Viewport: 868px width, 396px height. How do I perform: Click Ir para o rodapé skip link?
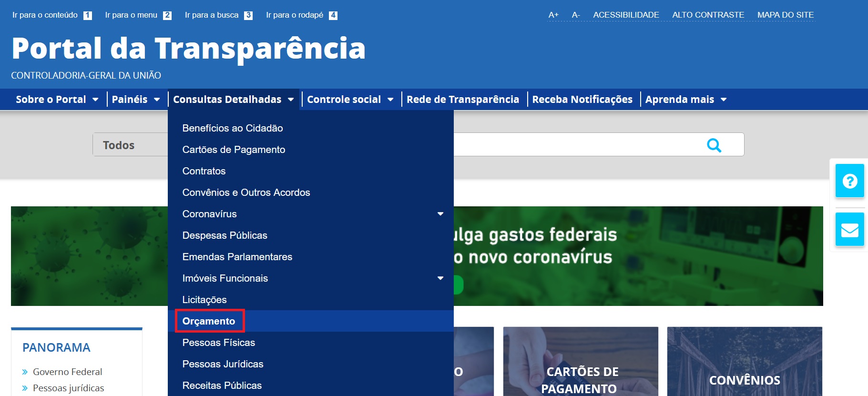(302, 15)
